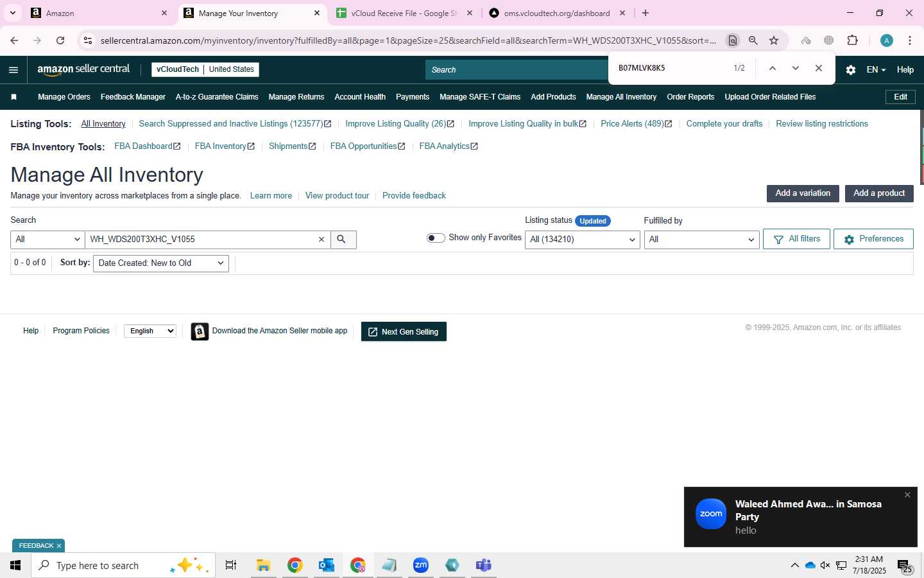Show hidden system tray icons
The width and height of the screenshot is (924, 578).
(x=794, y=565)
